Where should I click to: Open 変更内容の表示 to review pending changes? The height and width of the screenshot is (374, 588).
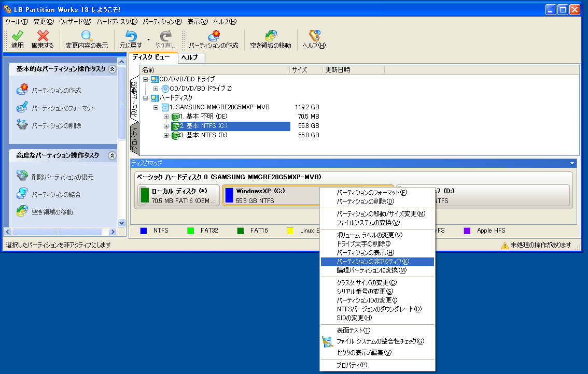(x=86, y=38)
